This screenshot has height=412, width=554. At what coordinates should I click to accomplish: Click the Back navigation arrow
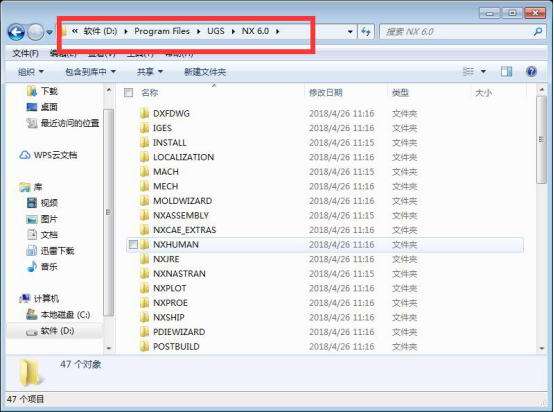point(16,32)
